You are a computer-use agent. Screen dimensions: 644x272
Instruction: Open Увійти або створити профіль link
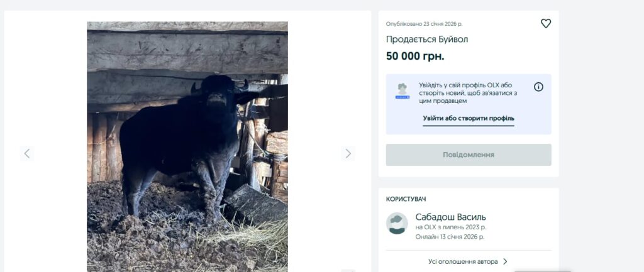(468, 118)
